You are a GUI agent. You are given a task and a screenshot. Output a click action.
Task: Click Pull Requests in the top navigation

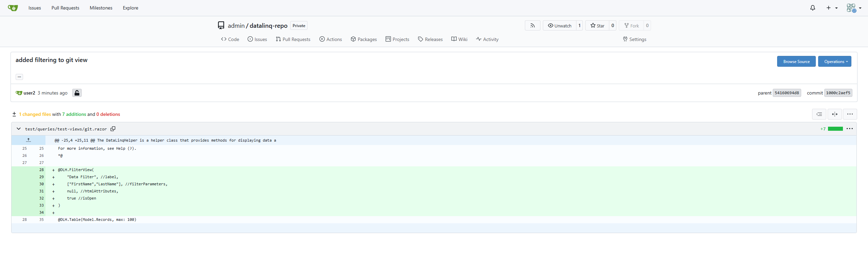[65, 8]
